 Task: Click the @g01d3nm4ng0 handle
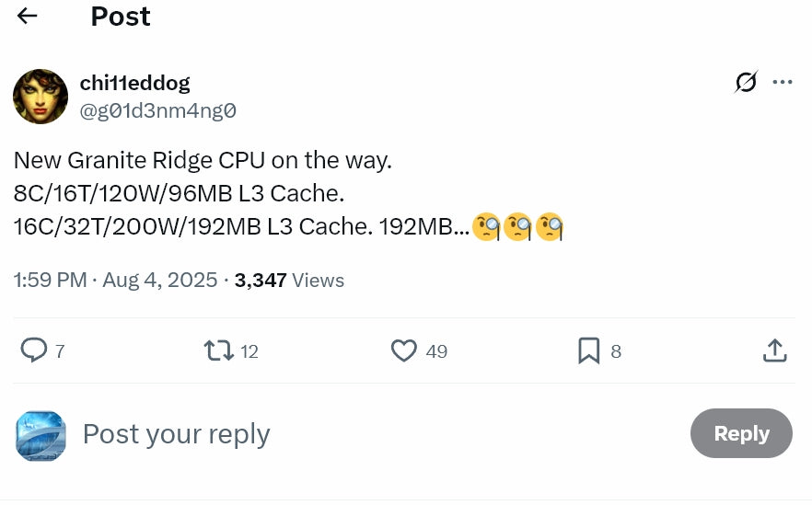[x=158, y=111]
